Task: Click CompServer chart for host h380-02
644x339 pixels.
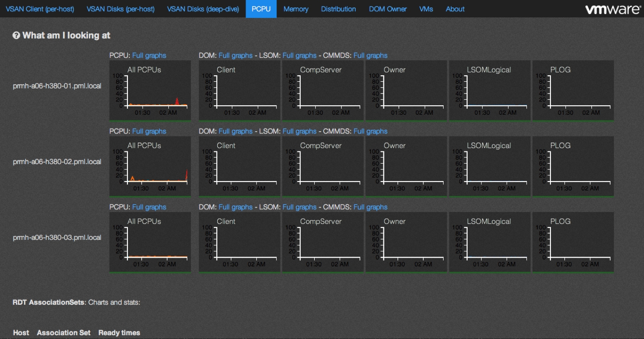Action: [323, 166]
